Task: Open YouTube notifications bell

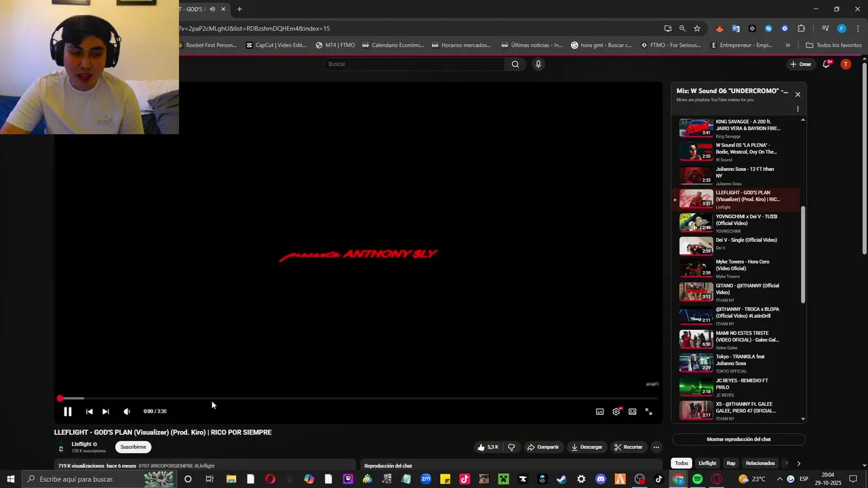Action: coord(827,64)
